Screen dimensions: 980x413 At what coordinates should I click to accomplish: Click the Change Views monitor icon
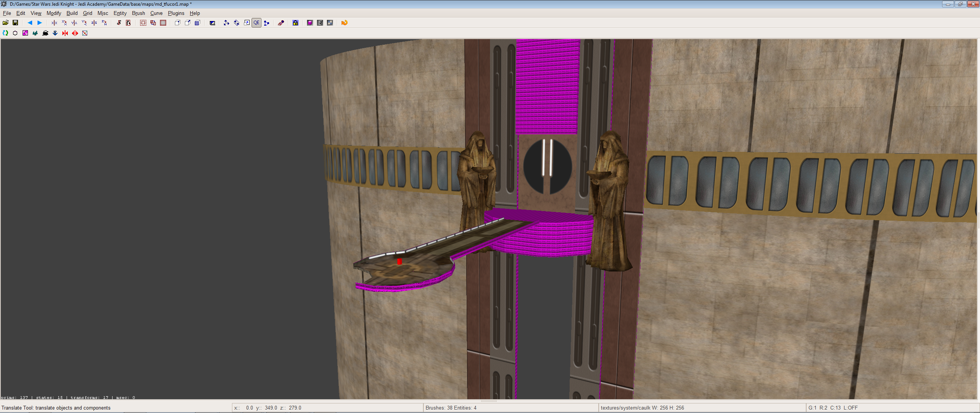click(212, 23)
